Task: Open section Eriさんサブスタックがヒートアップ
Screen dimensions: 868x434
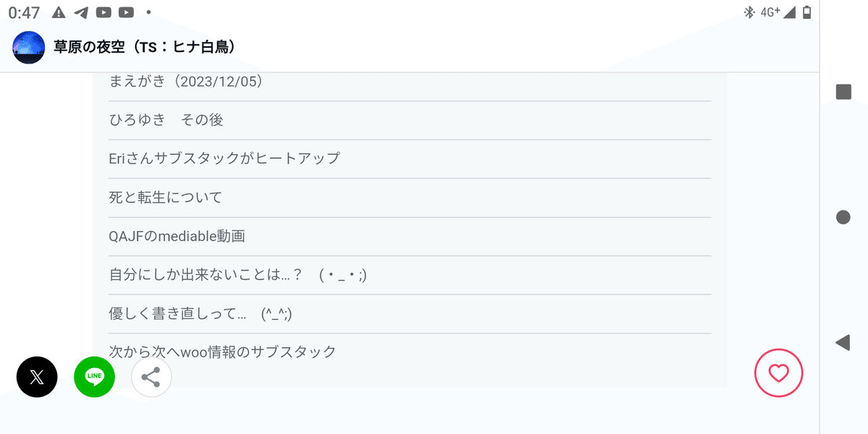Action: [x=224, y=158]
